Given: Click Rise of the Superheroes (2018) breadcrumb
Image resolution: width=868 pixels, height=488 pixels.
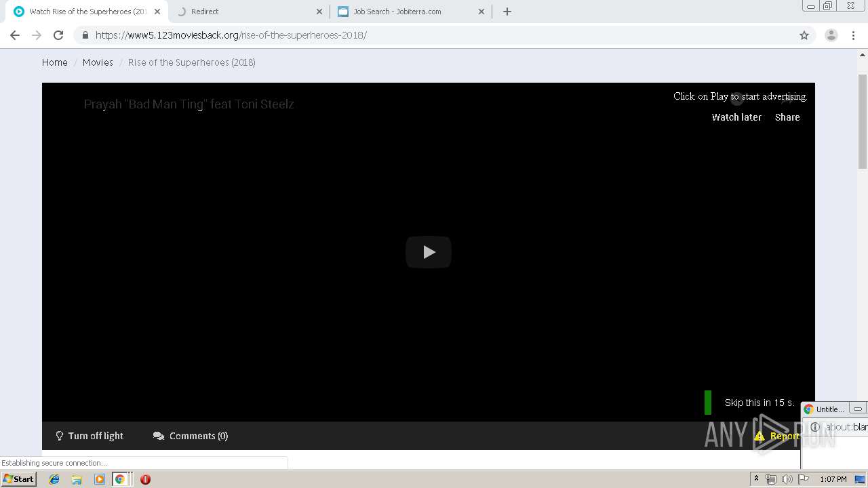Looking at the screenshot, I should [x=192, y=62].
